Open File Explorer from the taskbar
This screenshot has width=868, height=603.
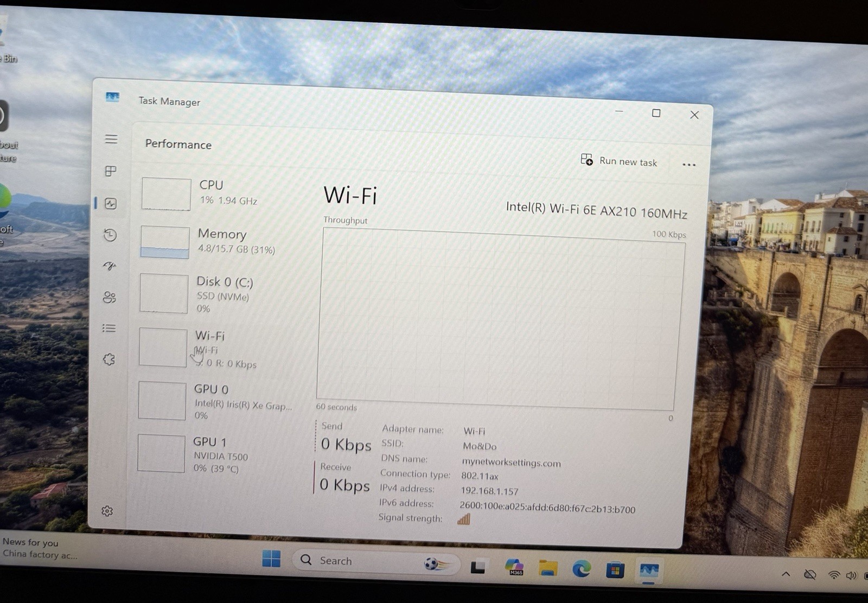[548, 568]
